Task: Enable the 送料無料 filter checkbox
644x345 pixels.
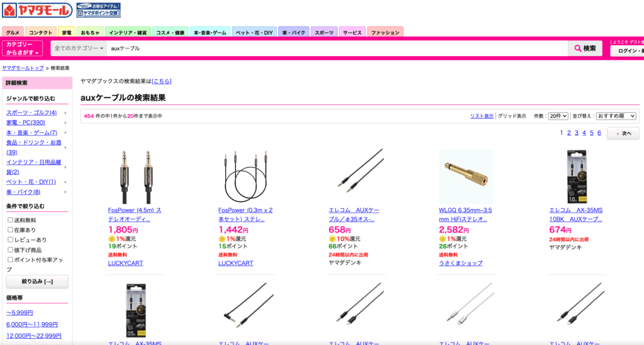Action: coord(10,220)
